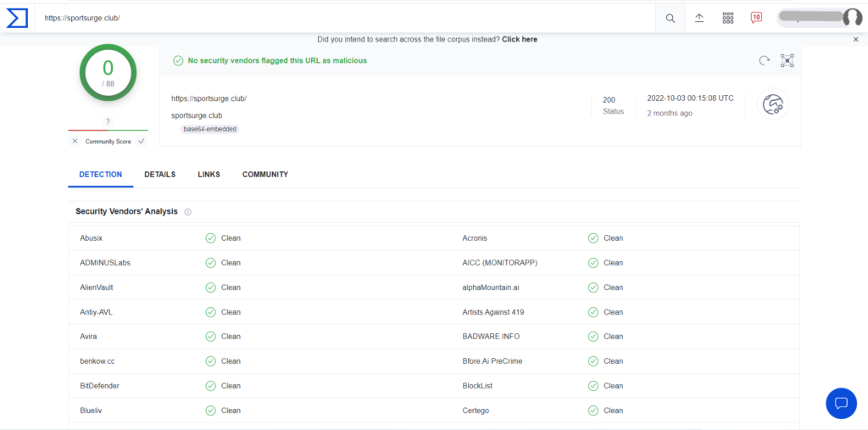This screenshot has height=430, width=868.
Task: Close the file corpus suggestion banner
Action: click(x=856, y=39)
